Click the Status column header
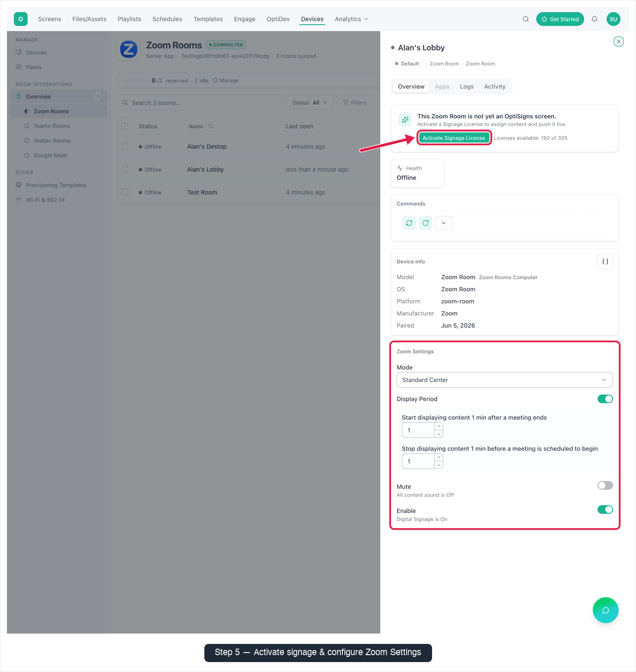The height and width of the screenshot is (672, 636). pyautogui.click(x=148, y=126)
